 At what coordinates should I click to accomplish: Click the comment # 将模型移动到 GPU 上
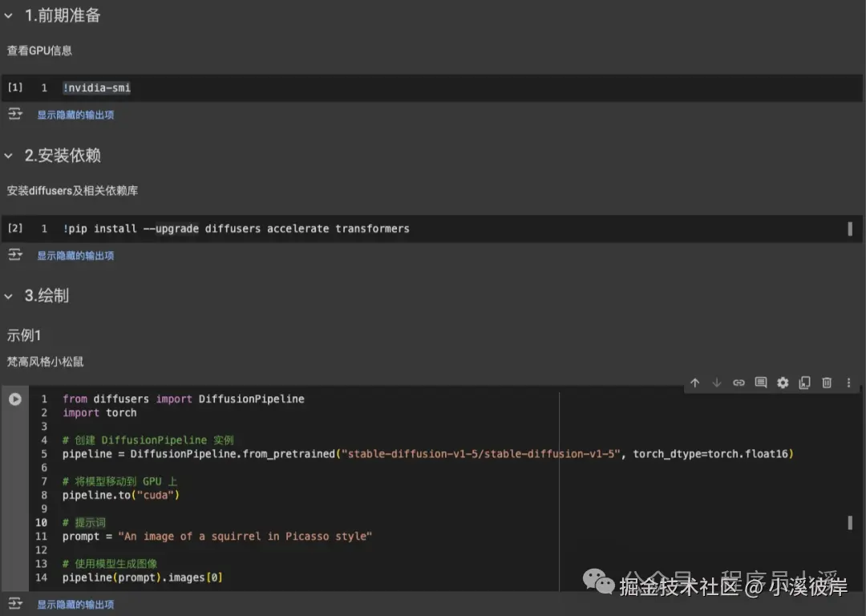[x=119, y=482]
